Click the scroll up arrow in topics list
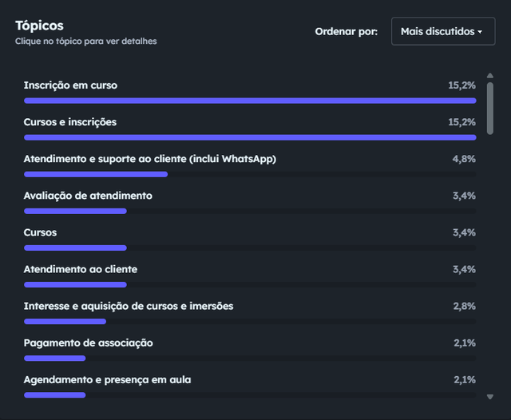 point(489,76)
